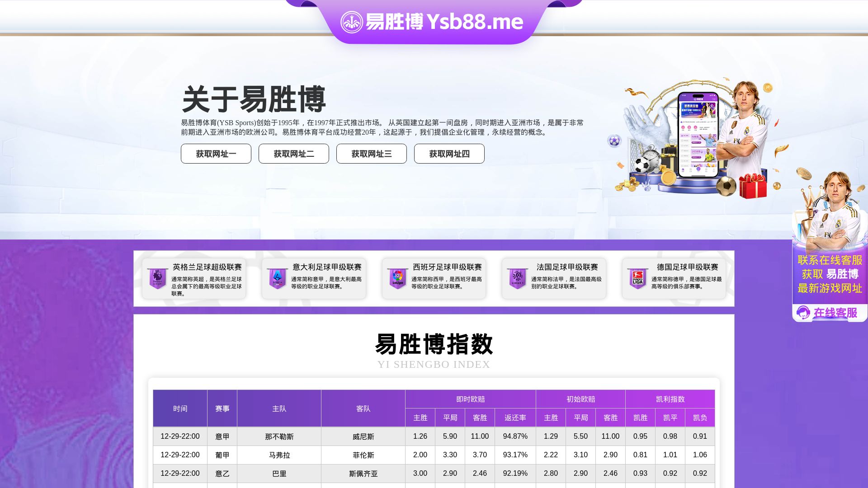
Task: Click the 获取网址一 button
Action: (216, 154)
